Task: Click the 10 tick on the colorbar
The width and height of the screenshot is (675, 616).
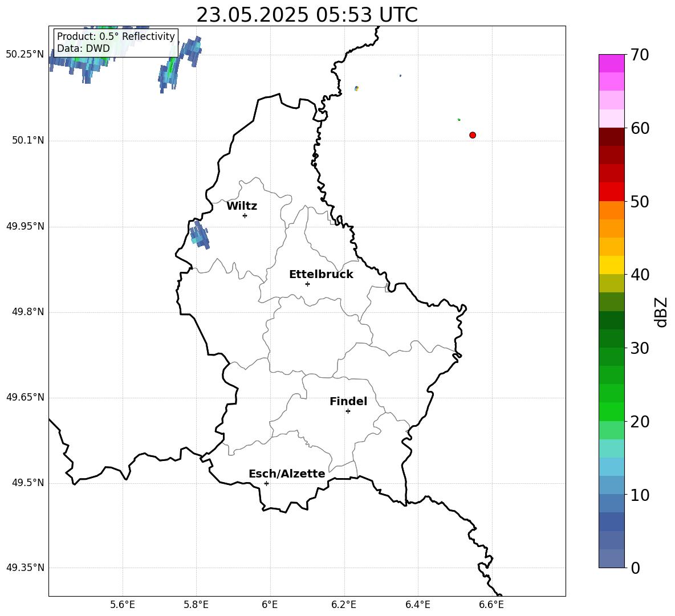Action: point(639,495)
